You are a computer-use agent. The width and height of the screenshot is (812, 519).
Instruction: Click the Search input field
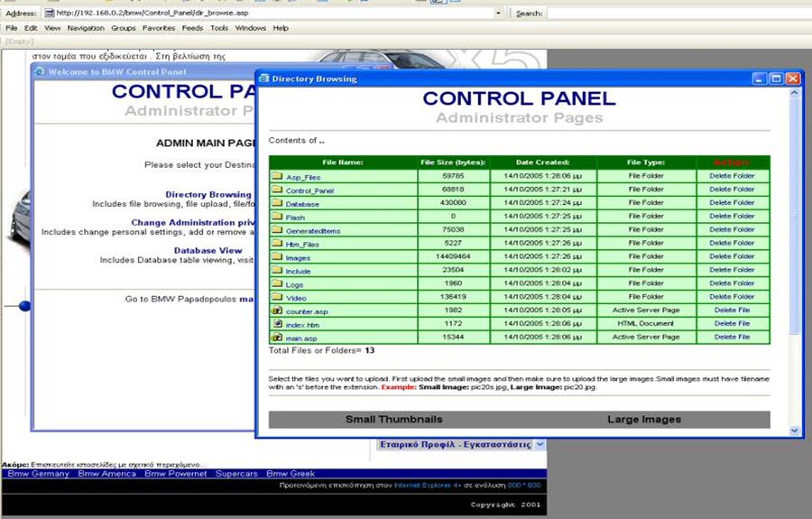(x=678, y=13)
